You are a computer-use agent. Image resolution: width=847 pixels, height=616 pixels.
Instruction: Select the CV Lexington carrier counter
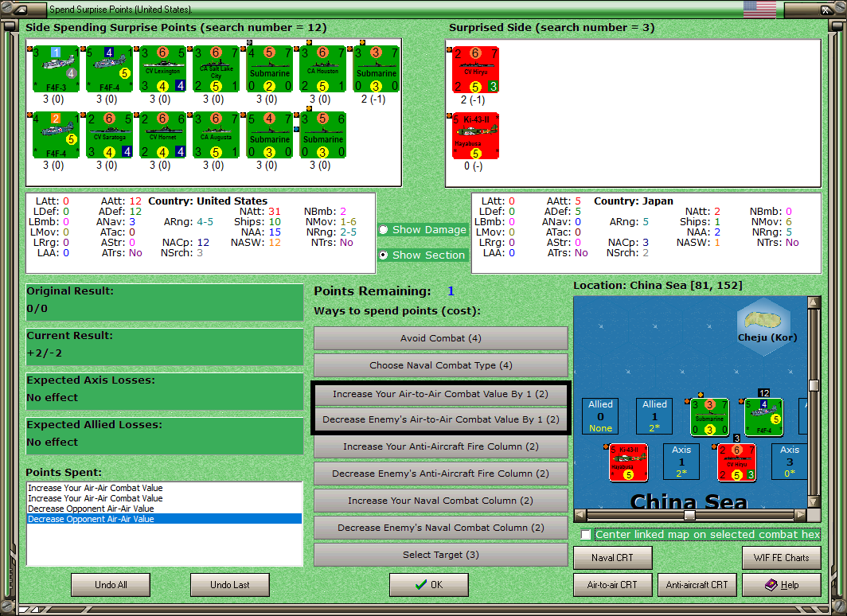coord(163,69)
